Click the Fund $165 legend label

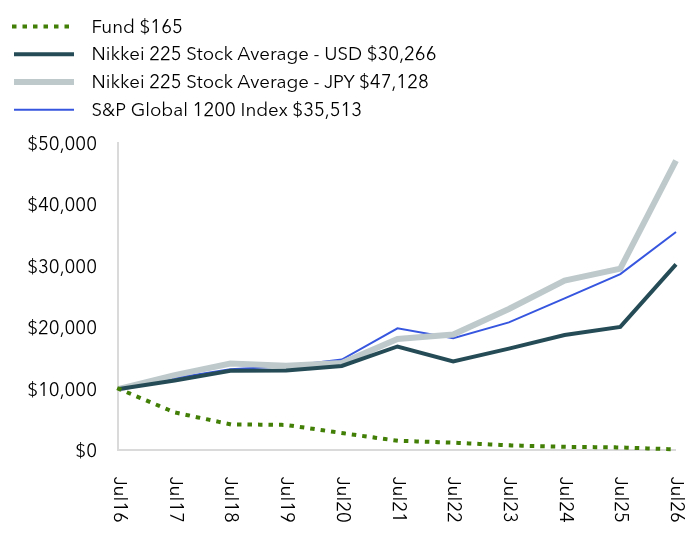coord(137,27)
